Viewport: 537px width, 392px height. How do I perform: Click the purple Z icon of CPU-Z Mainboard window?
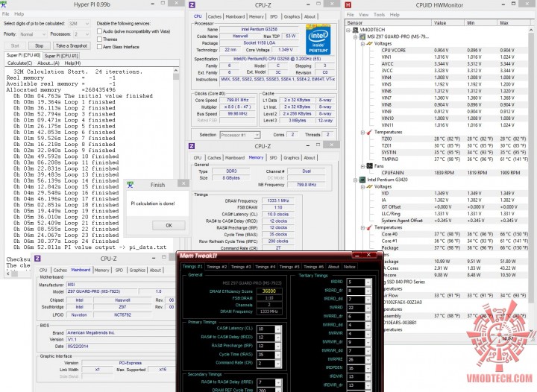tap(38, 259)
